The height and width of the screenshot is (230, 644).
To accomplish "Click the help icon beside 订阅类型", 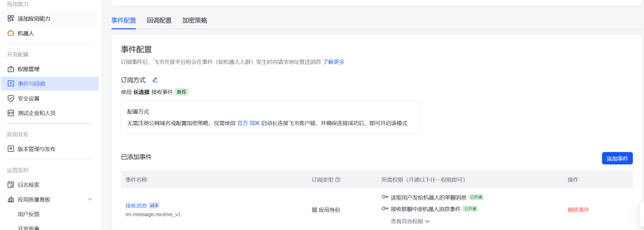I will (338, 180).
